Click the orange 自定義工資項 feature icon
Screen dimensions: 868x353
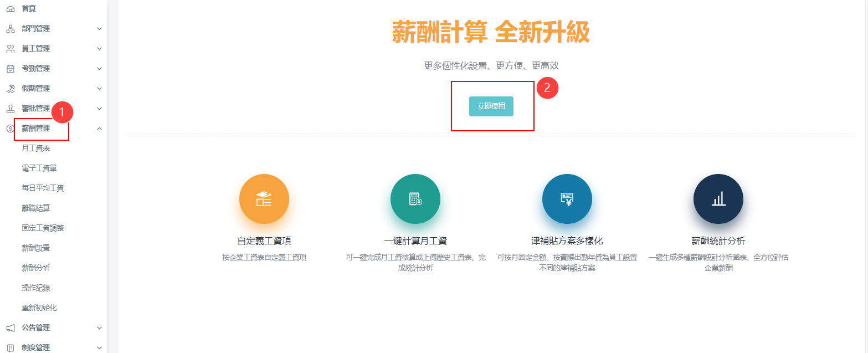[x=264, y=199]
